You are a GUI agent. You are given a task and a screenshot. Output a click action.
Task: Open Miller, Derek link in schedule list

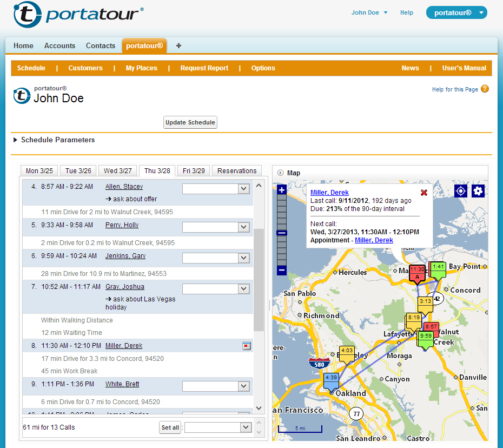click(124, 346)
